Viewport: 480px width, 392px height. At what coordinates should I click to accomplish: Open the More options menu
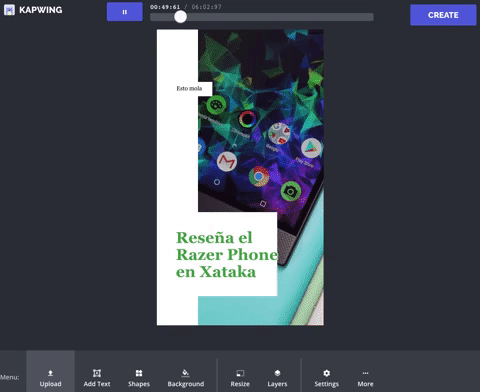click(x=365, y=378)
